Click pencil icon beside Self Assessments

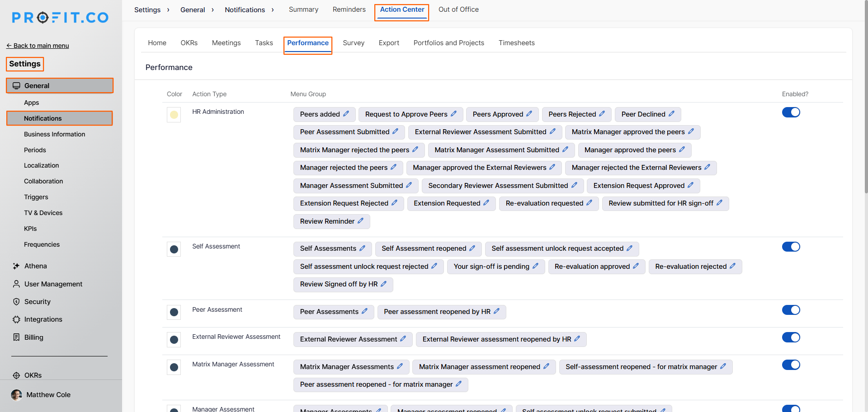(362, 248)
